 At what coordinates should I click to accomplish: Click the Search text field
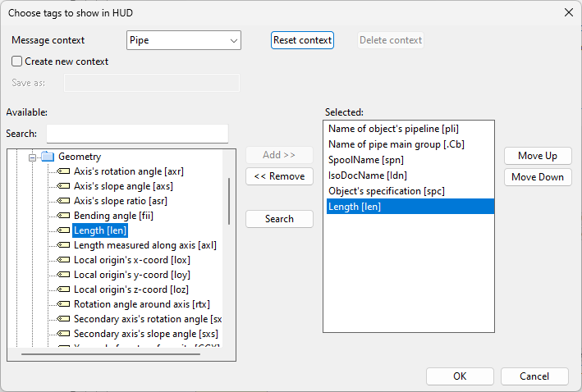pos(137,134)
